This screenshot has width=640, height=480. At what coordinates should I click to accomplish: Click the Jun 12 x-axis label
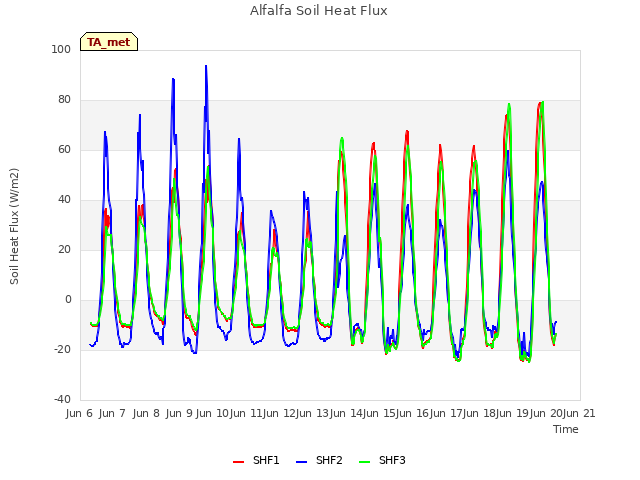279,413
